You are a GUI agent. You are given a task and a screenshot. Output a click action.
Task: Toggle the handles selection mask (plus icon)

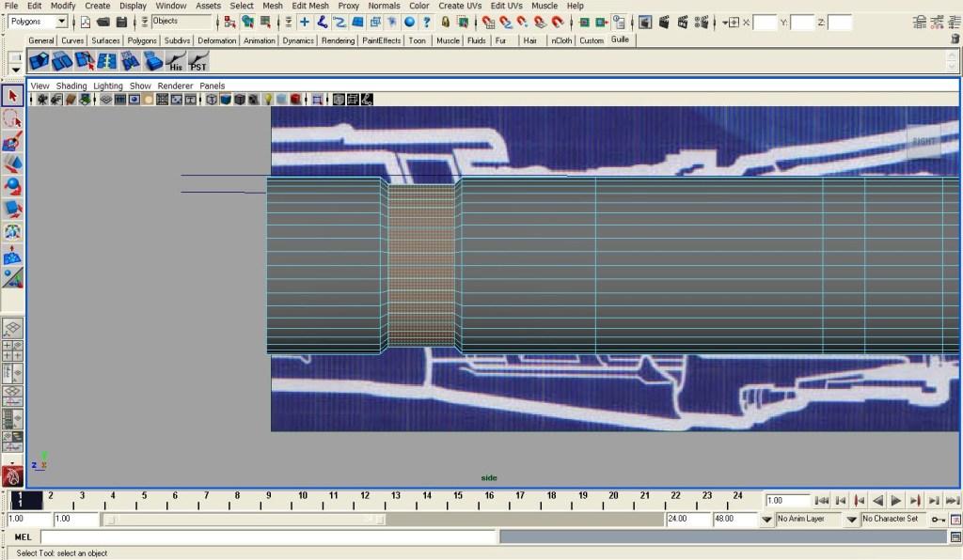[x=305, y=23]
